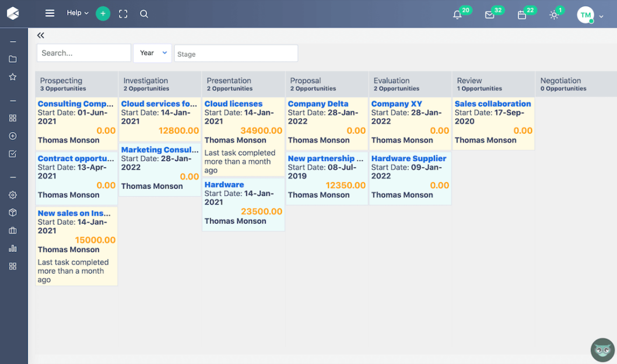The image size is (617, 364).
Task: Click the hamburger menu icon
Action: click(x=50, y=13)
